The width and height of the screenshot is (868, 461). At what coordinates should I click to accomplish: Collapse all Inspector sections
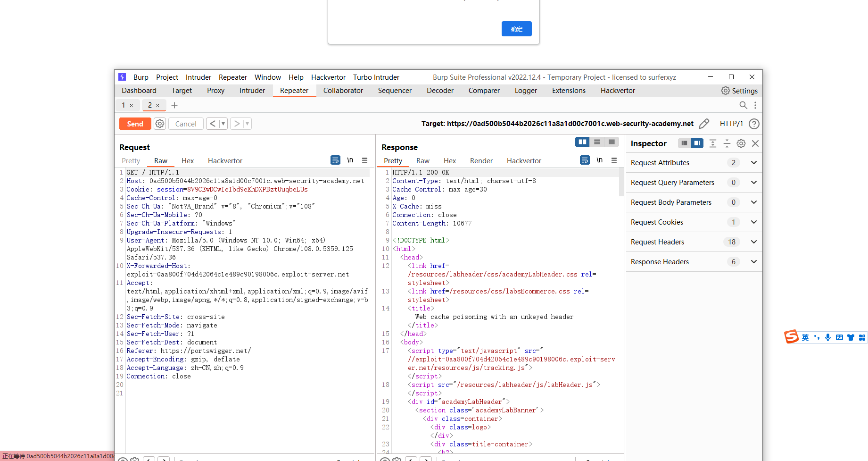coord(727,143)
